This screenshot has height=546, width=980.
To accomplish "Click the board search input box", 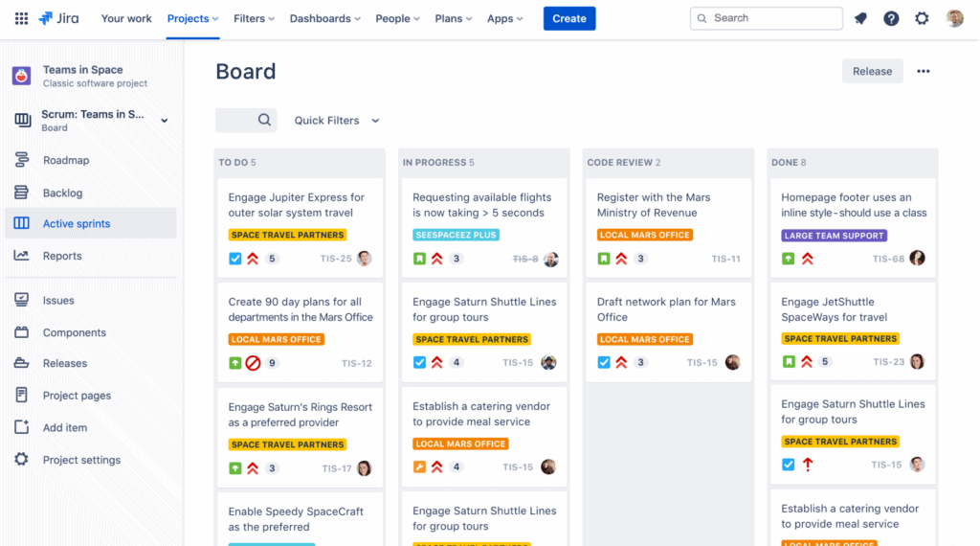I will (x=246, y=120).
